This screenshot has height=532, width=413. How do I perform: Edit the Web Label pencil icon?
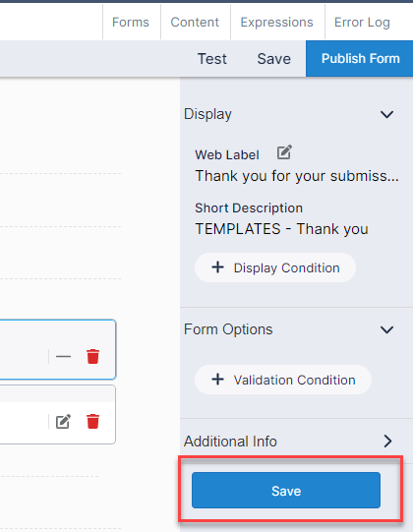(284, 152)
